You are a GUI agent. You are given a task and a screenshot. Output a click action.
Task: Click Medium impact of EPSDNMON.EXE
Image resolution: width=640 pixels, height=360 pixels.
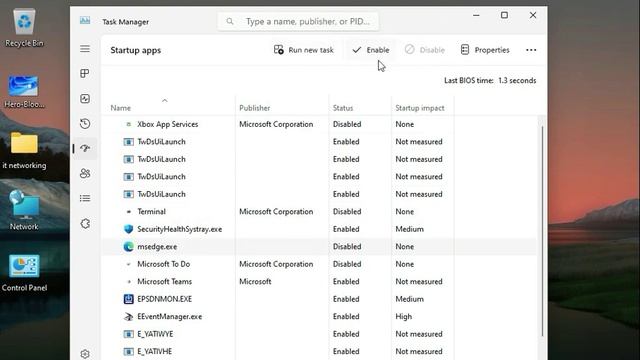tap(409, 299)
